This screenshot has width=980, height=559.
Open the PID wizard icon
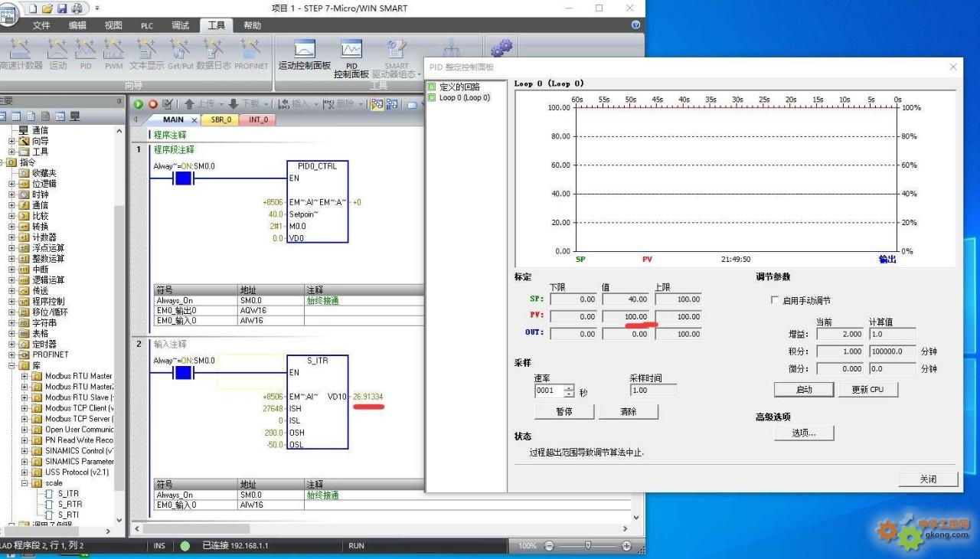click(x=85, y=54)
